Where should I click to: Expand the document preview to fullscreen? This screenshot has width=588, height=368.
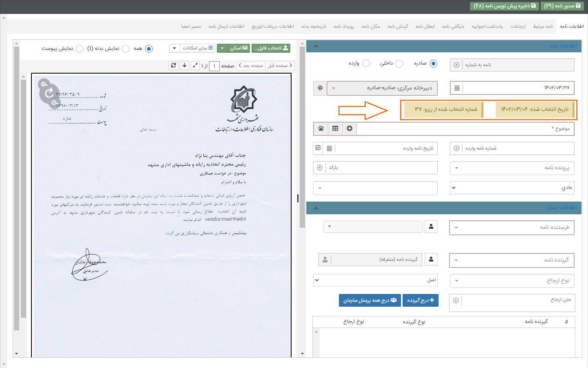pyautogui.click(x=195, y=65)
